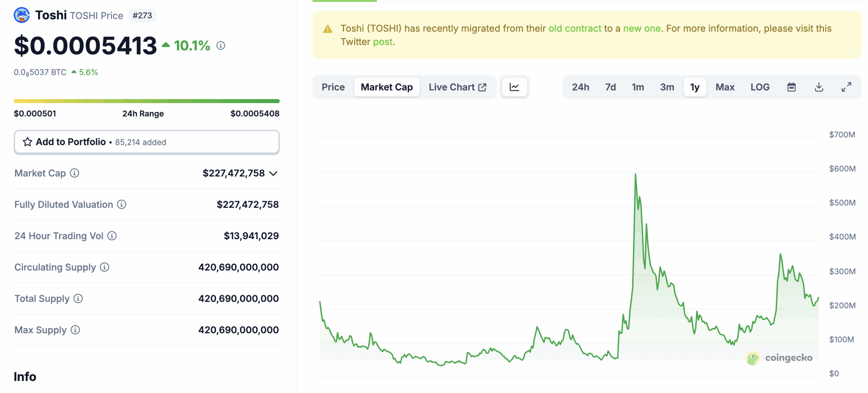Click the #273 rank badge
The height and width of the screenshot is (393, 868).
click(x=142, y=16)
